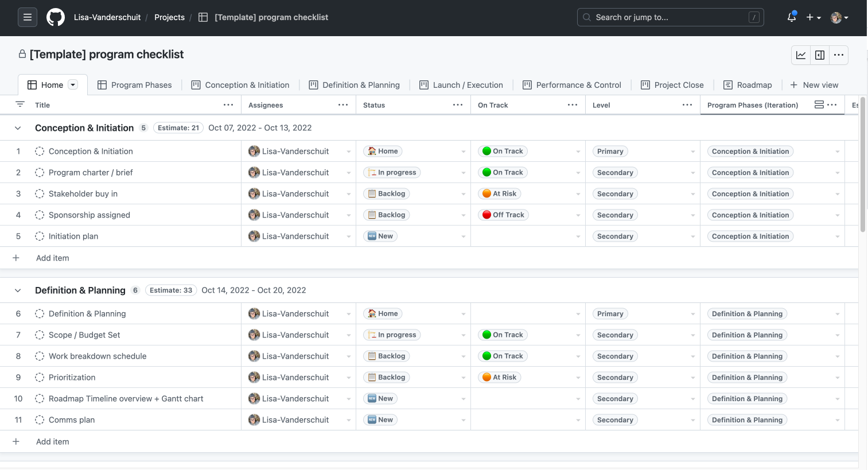Screen dimensions: 868x470
Task: Open On Track column options menu
Action: (x=573, y=105)
